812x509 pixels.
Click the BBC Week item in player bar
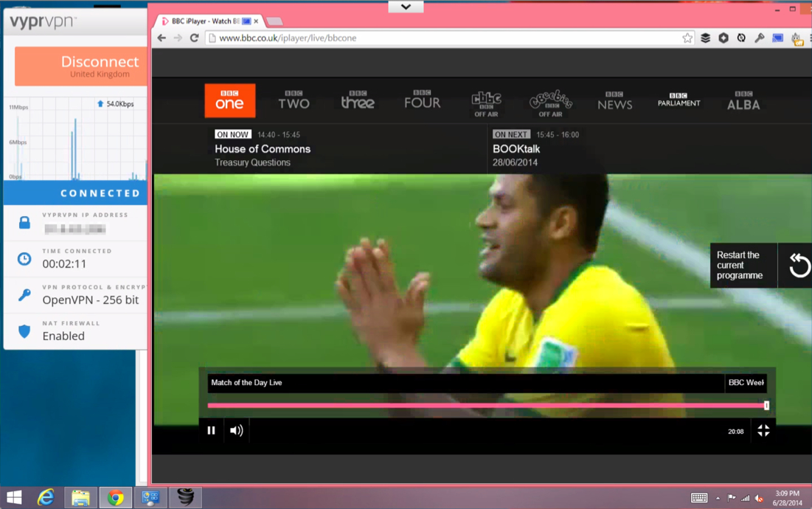tap(746, 383)
